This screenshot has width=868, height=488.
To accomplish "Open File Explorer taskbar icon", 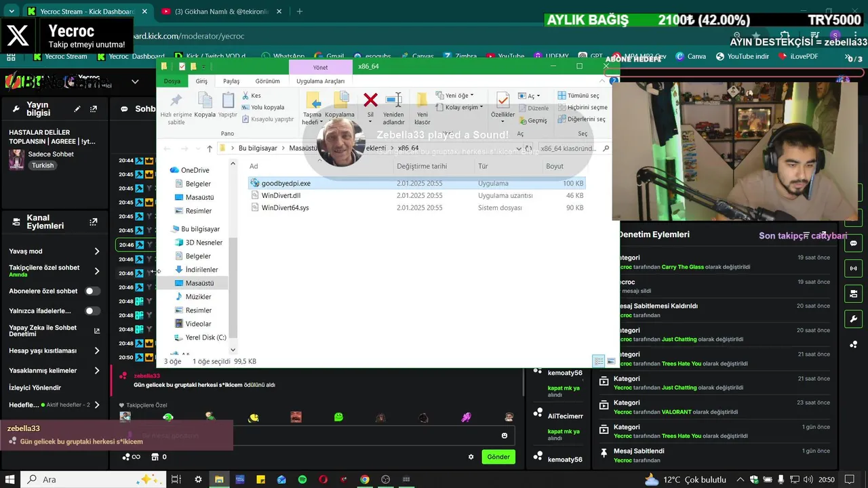I will [219, 480].
